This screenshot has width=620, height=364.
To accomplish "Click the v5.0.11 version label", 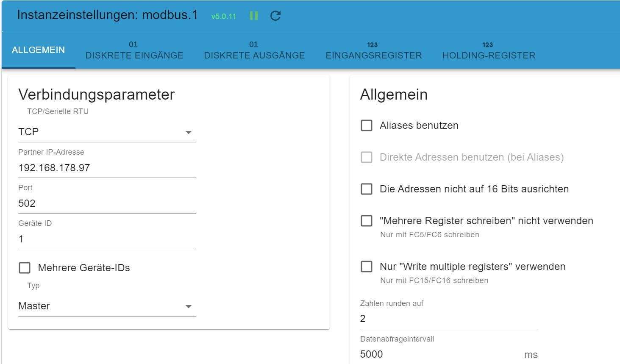I will coord(224,17).
